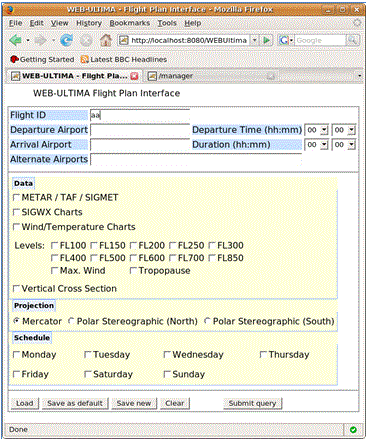Click the Google search engine icon

pos(284,40)
